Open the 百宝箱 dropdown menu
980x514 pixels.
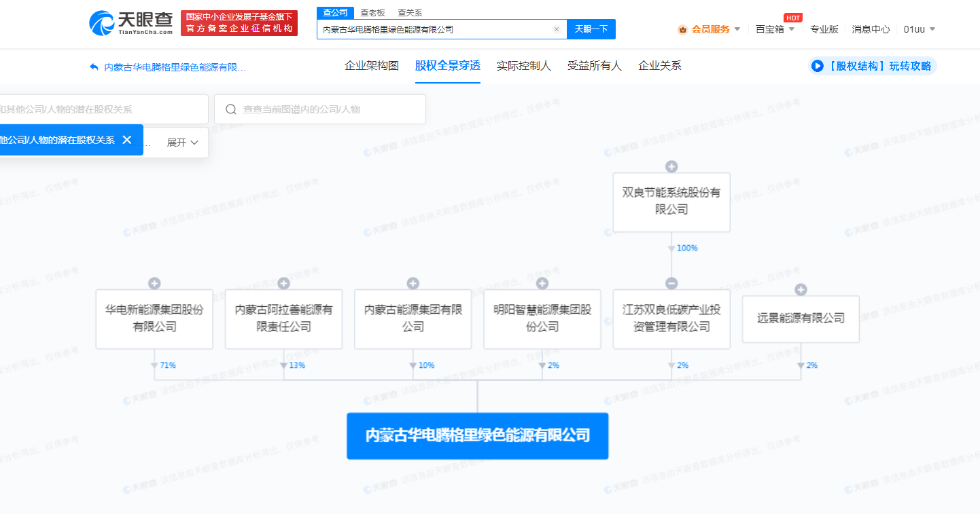[x=775, y=29]
